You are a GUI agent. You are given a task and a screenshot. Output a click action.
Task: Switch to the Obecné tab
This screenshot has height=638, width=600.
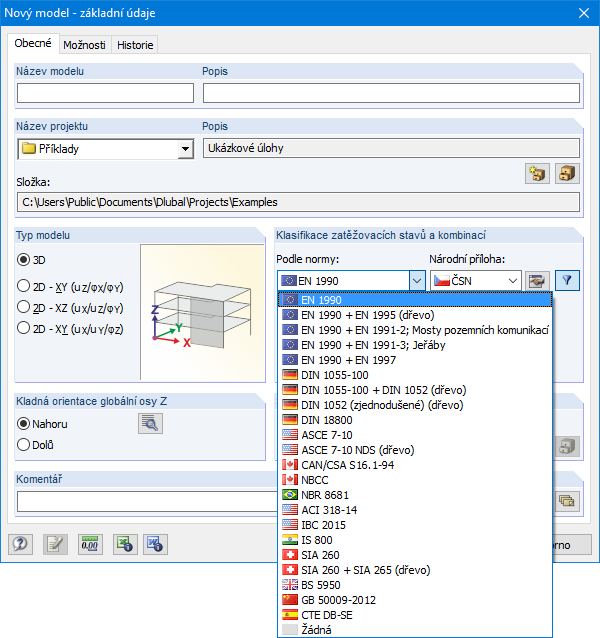click(x=33, y=43)
